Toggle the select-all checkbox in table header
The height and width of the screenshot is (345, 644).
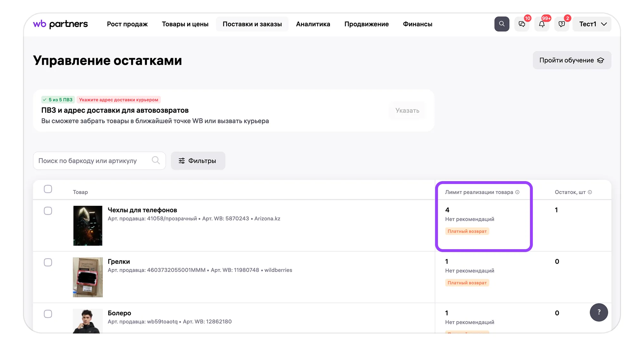coord(48,189)
